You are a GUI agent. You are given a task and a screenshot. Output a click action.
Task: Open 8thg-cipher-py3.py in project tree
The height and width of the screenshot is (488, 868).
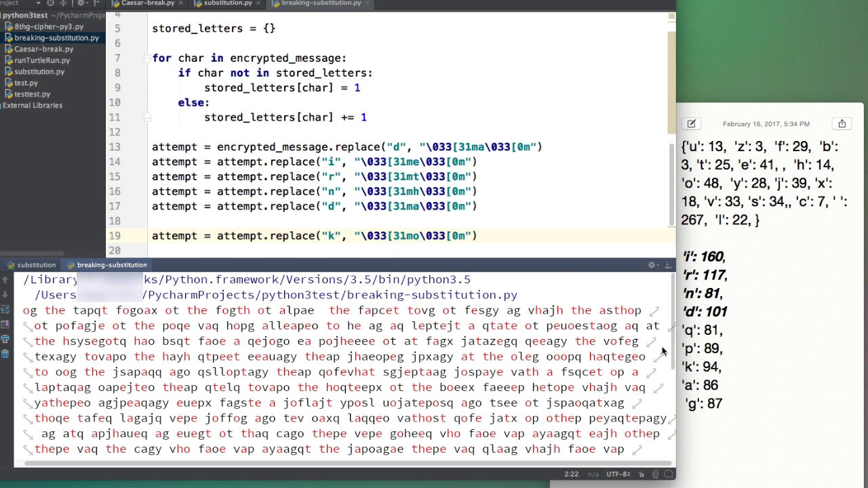click(x=49, y=26)
